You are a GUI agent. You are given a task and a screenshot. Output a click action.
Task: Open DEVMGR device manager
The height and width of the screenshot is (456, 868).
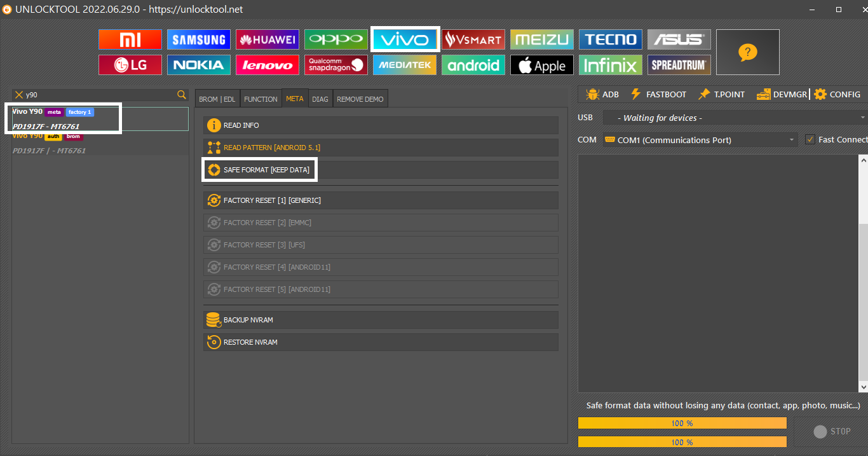[x=782, y=94]
